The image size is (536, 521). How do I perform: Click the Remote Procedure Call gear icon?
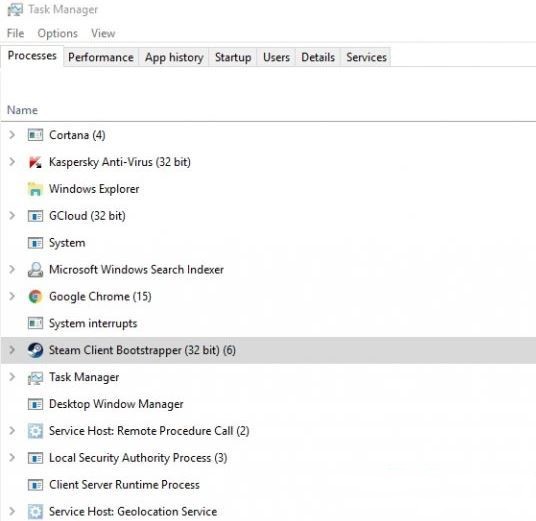[35, 431]
